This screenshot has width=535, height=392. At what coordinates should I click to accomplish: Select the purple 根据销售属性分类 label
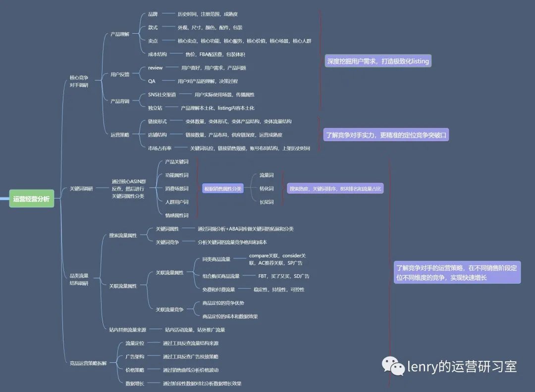223,189
